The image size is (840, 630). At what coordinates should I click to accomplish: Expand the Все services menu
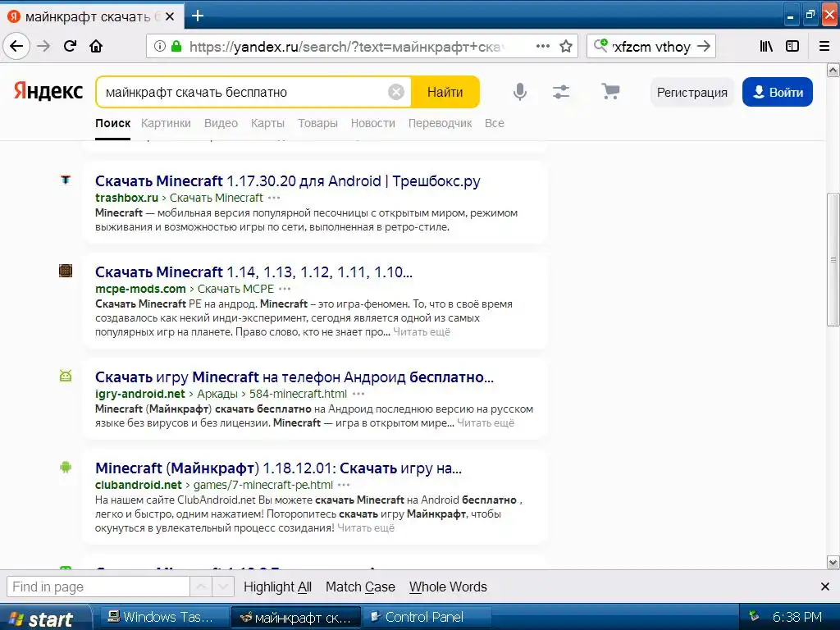click(x=495, y=123)
